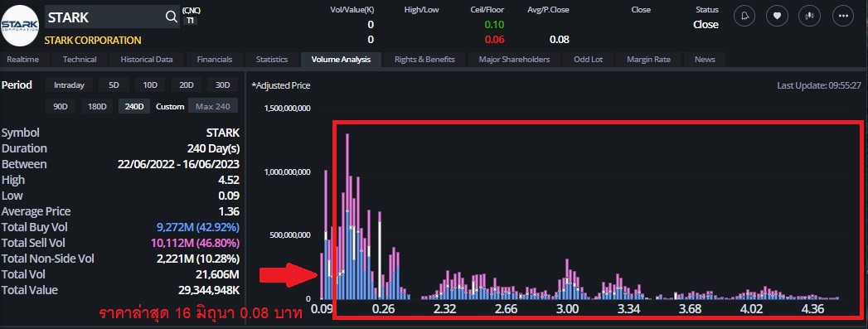View the Major Shareholders tab
This screenshot has width=868, height=329.
(514, 59)
